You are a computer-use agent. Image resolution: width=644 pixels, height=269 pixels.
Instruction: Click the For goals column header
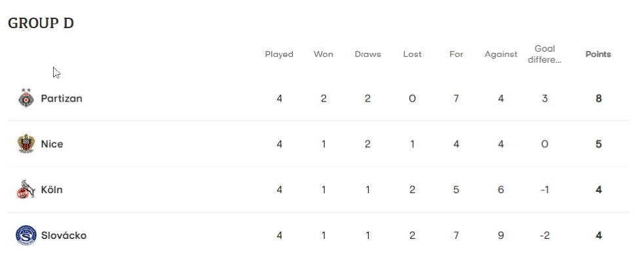pyautogui.click(x=457, y=54)
